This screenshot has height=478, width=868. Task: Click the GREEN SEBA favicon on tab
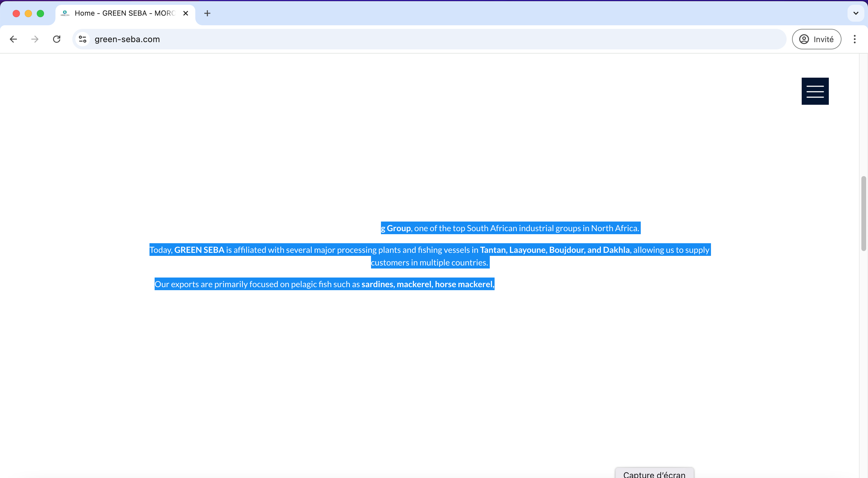point(65,14)
